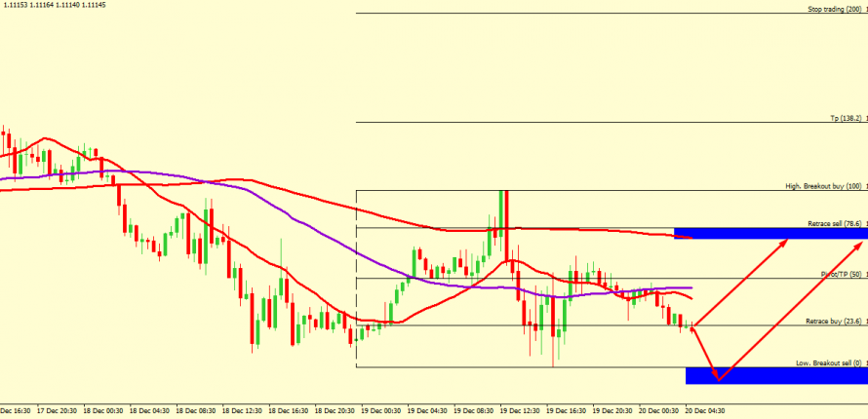Click the OHLC price readout at top left
This screenshot has height=419, width=868.
click(x=54, y=6)
